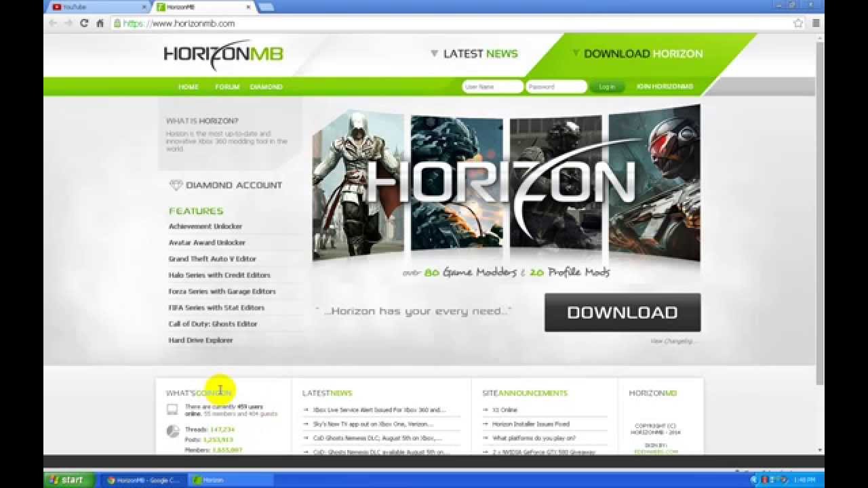Click the taskbar clock
This screenshot has height=488, width=868.
pos(804,480)
